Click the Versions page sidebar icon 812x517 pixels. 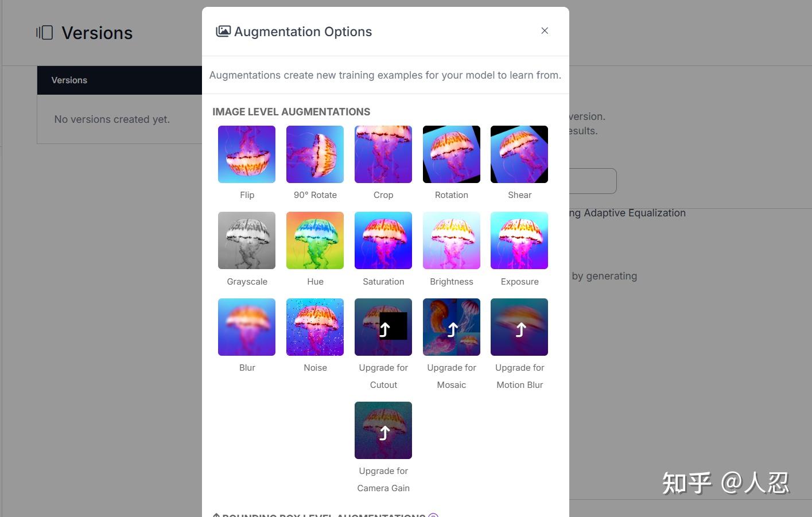tap(45, 33)
